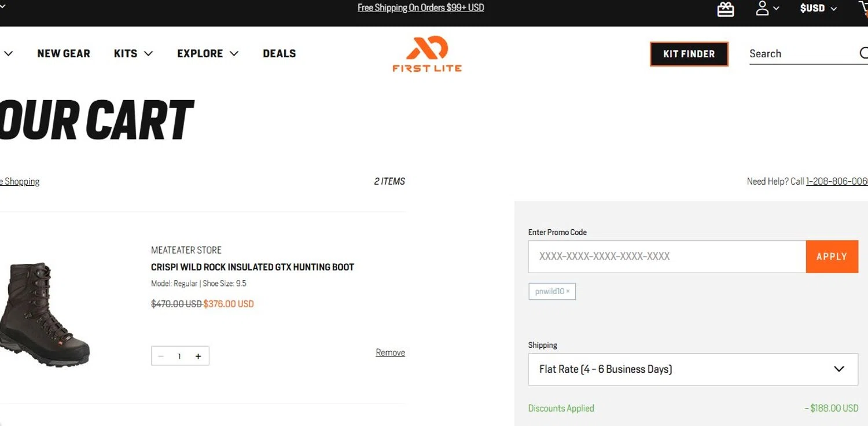Expand the Explore menu
This screenshot has height=426, width=868.
(x=207, y=53)
